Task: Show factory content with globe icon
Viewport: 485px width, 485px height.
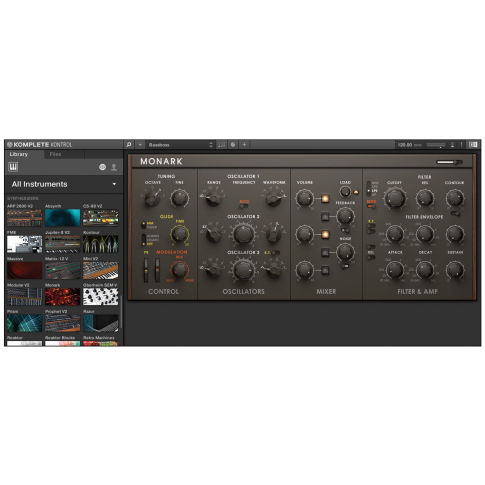Action: [x=102, y=167]
